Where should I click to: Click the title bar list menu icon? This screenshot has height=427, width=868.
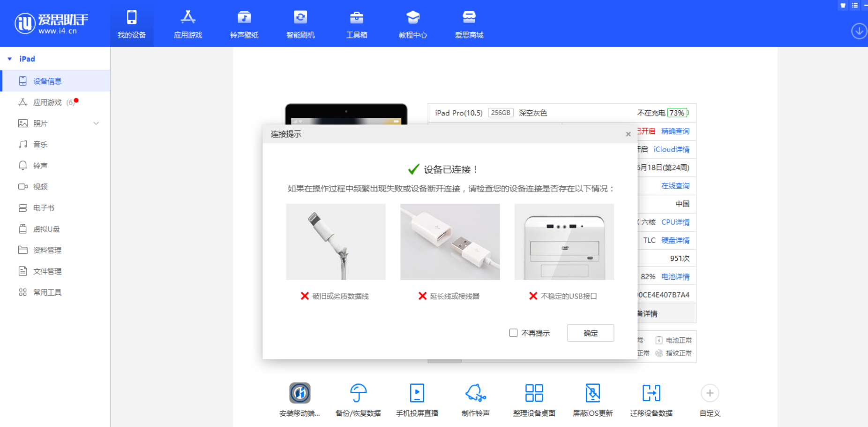point(855,5)
